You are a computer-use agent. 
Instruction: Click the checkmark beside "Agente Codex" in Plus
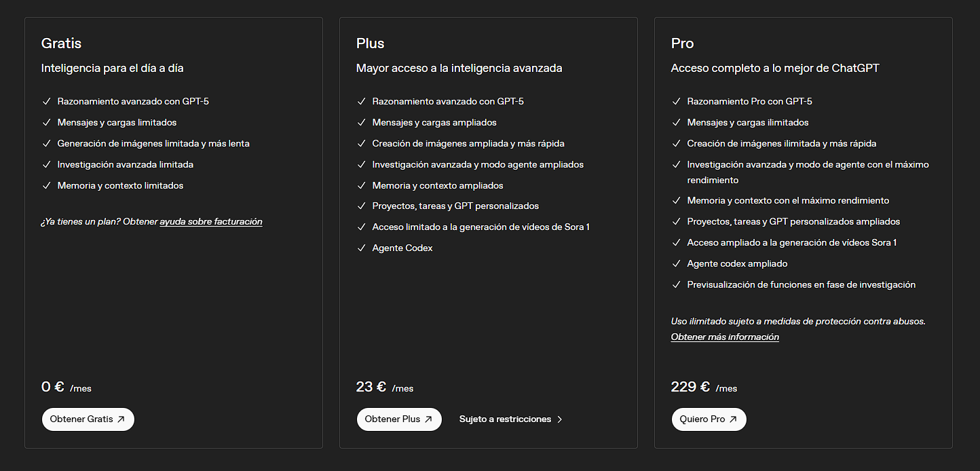point(361,248)
